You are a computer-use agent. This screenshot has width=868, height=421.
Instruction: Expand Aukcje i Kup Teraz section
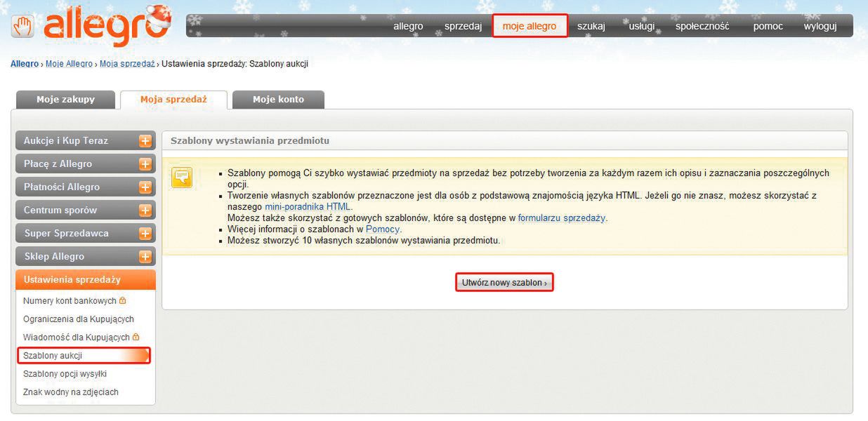145,141
